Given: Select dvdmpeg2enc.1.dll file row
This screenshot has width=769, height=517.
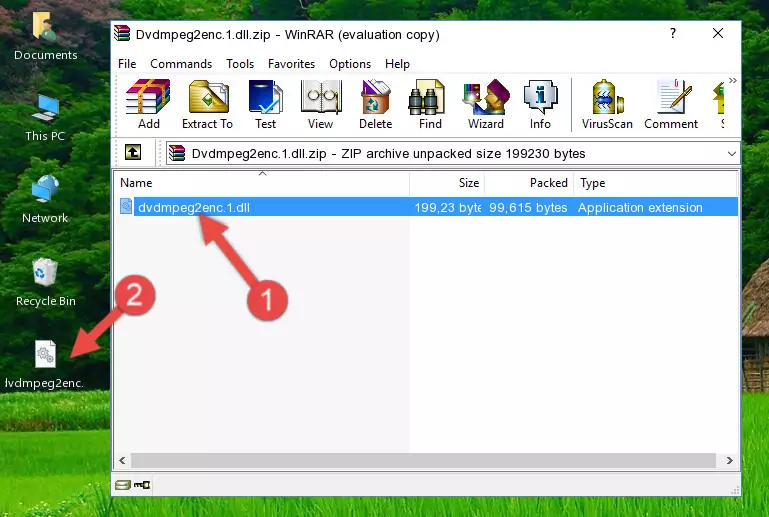Looking at the screenshot, I should (x=427, y=207).
